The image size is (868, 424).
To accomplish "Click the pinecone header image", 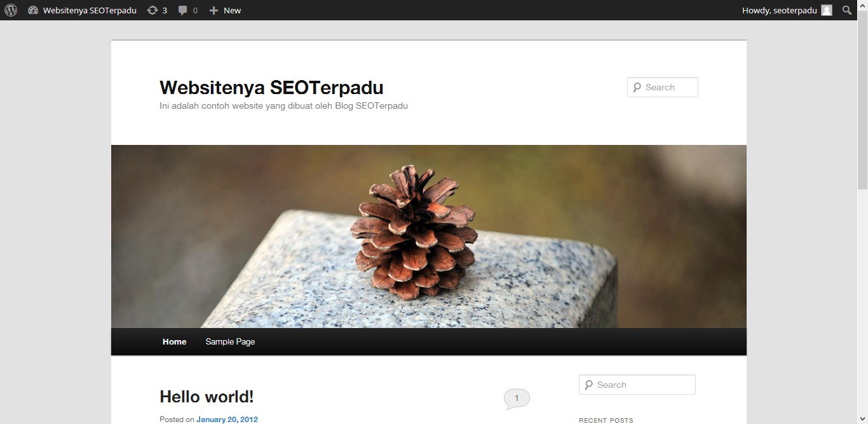I will (429, 236).
